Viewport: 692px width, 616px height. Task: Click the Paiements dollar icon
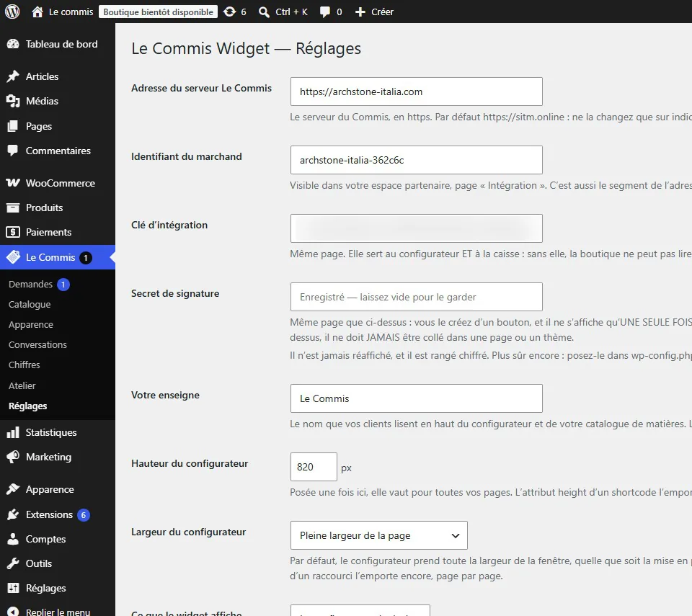click(x=13, y=232)
